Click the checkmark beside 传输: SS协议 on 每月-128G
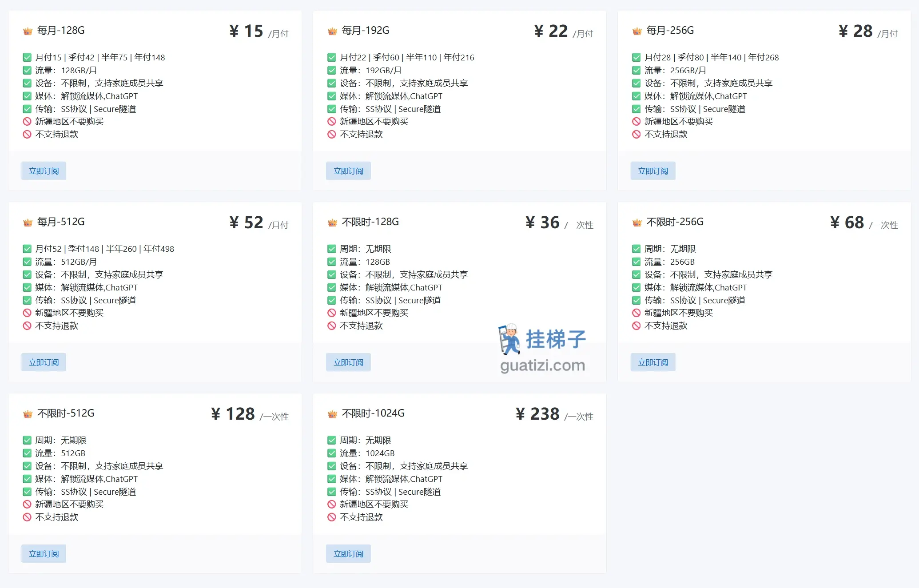The image size is (919, 588). coord(27,108)
